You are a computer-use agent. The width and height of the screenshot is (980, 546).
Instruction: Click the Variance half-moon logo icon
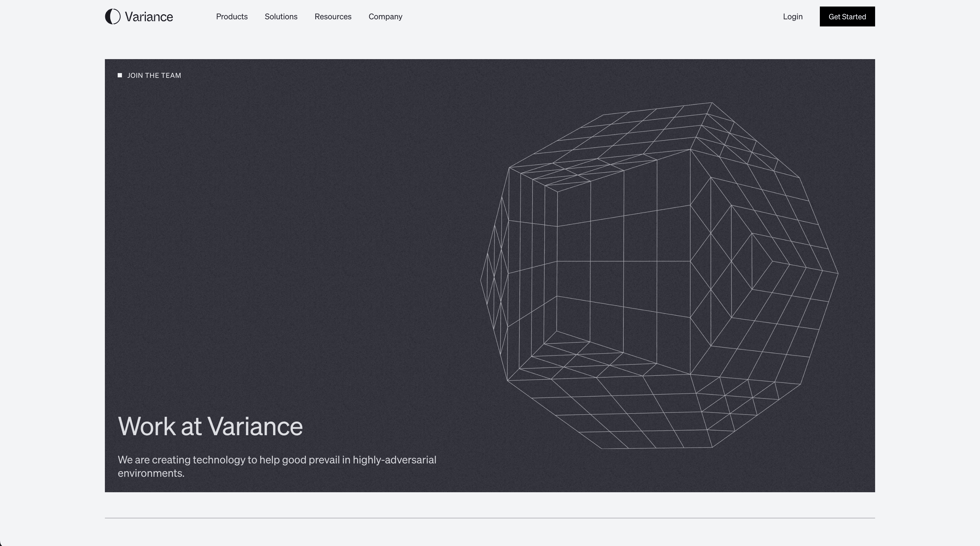coord(113,17)
